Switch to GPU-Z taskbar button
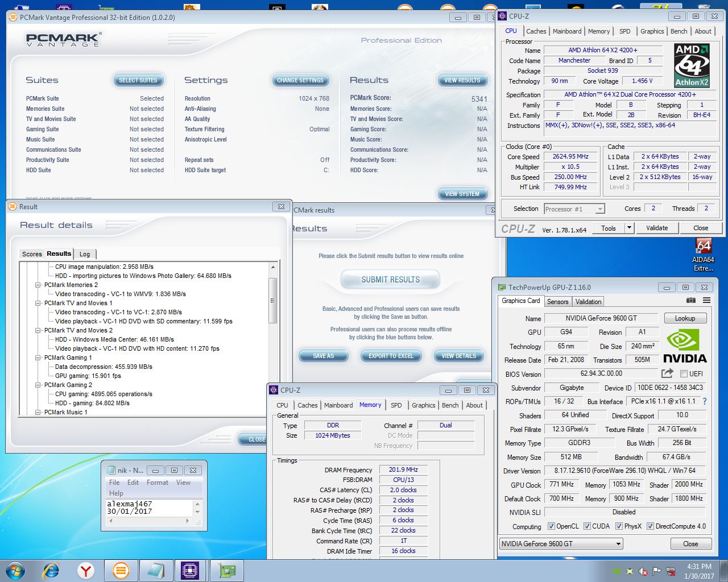Viewport: 728px width, 582px height. coord(226,571)
